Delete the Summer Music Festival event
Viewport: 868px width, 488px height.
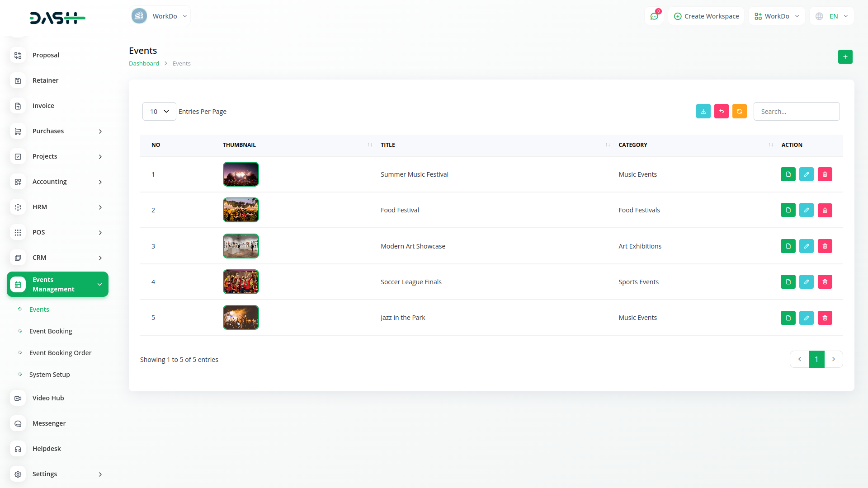pos(825,174)
